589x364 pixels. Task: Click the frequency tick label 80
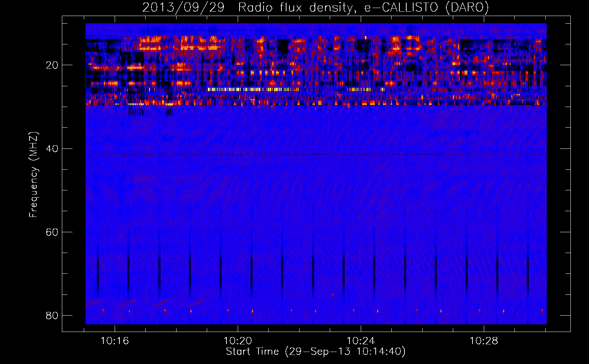(52, 315)
